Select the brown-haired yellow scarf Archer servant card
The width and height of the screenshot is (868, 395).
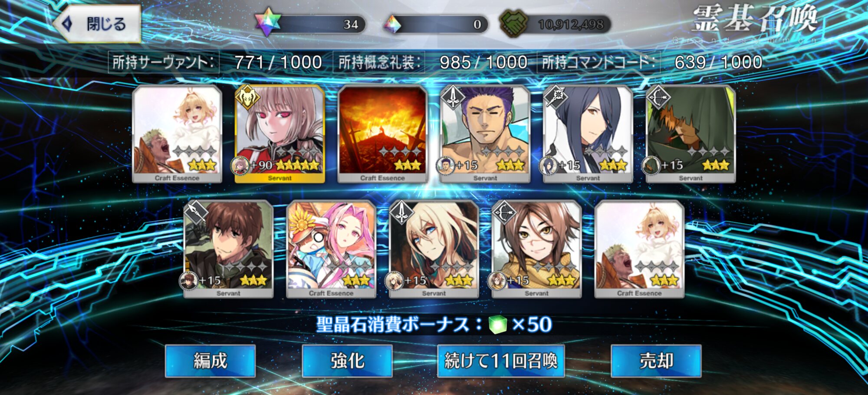click(x=536, y=249)
